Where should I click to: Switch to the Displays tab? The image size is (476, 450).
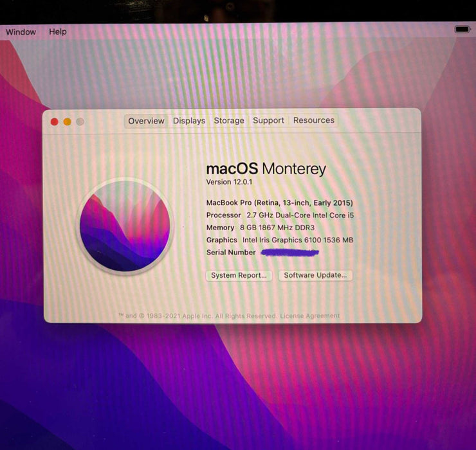(189, 121)
